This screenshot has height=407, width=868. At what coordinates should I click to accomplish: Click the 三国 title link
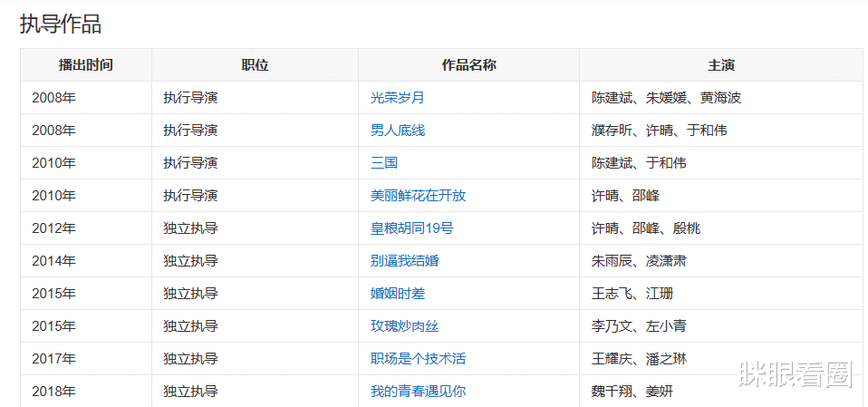pos(383,163)
